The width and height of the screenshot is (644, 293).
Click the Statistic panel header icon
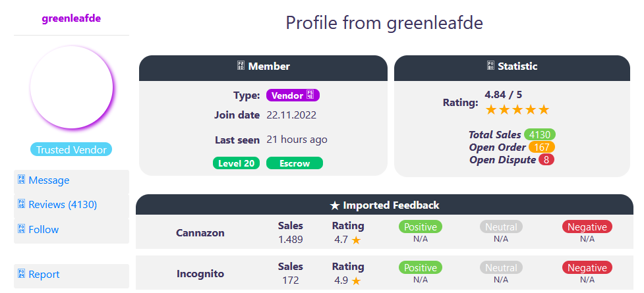coord(490,66)
